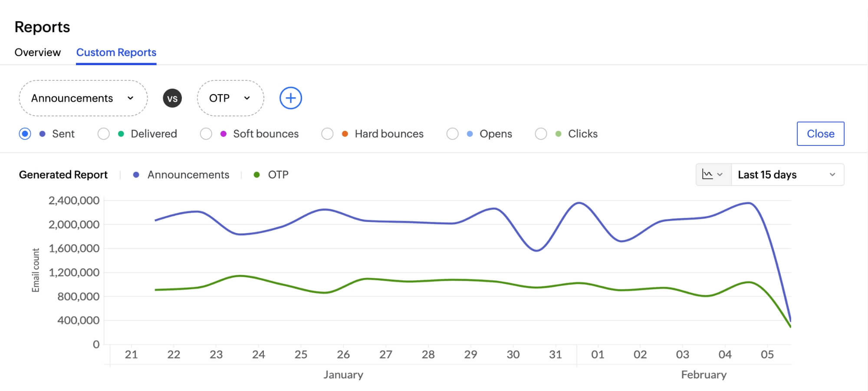Select the Sent radio button
Screen dimensions: 868x391
[x=25, y=134]
